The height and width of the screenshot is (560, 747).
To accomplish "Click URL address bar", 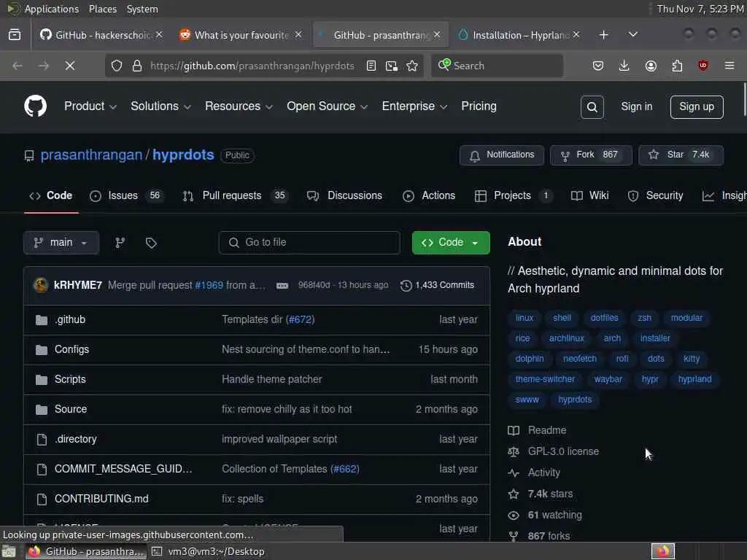I will pos(252,66).
